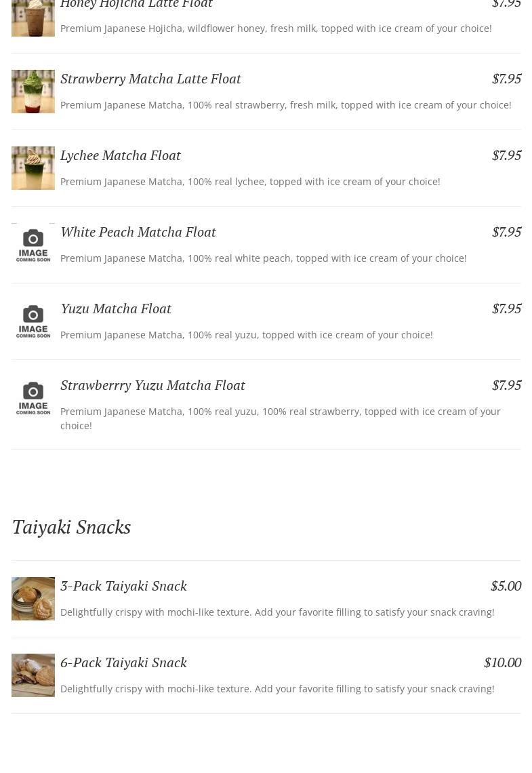Viewport: 532px width, 773px height.
Task: Click the Taiyaki Snacks section heading
Action: [x=71, y=527]
